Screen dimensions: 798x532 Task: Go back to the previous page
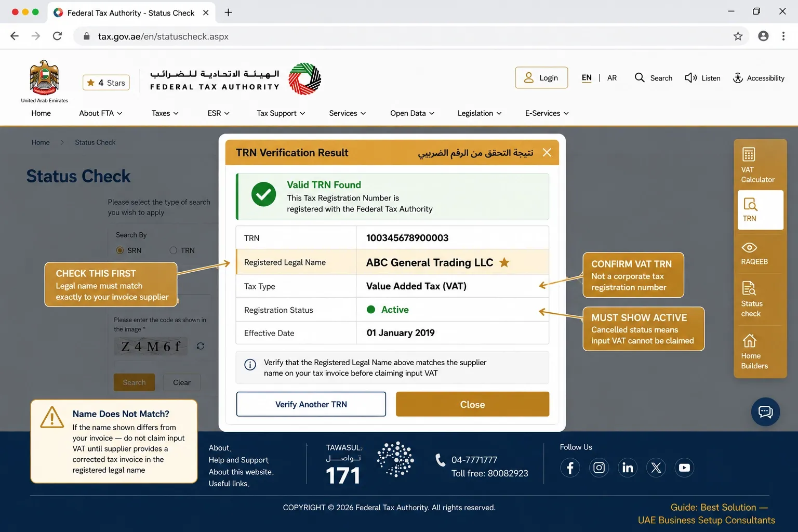click(15, 36)
